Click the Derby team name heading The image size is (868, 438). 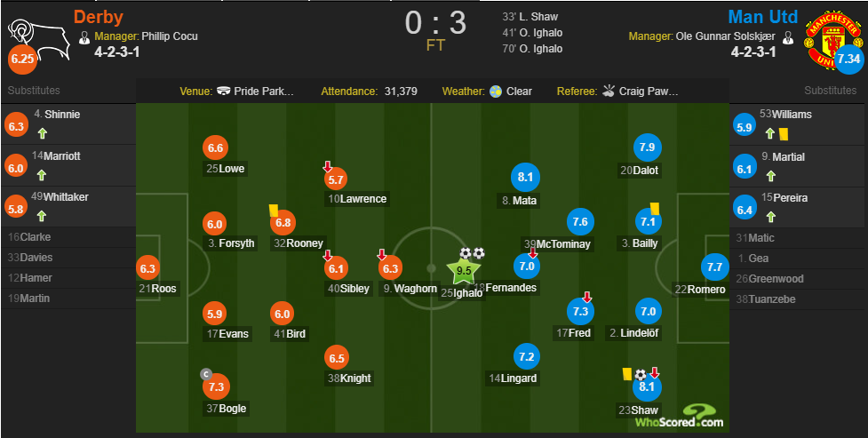(98, 17)
